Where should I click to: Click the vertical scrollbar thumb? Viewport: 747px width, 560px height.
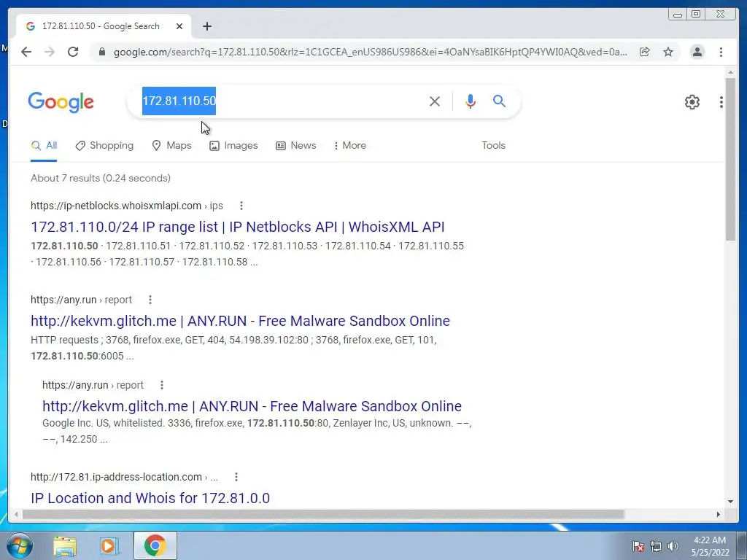click(x=731, y=159)
